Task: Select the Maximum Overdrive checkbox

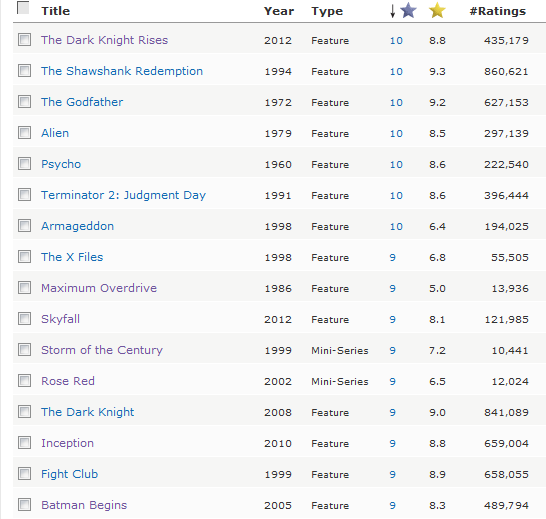Action: (x=24, y=288)
